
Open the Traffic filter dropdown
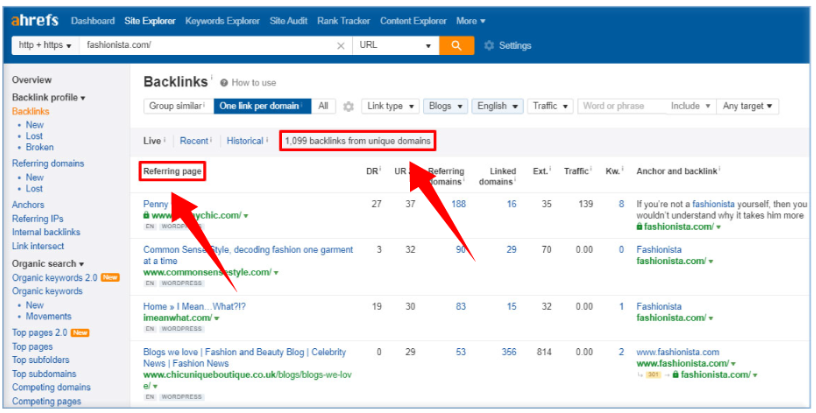coord(551,106)
